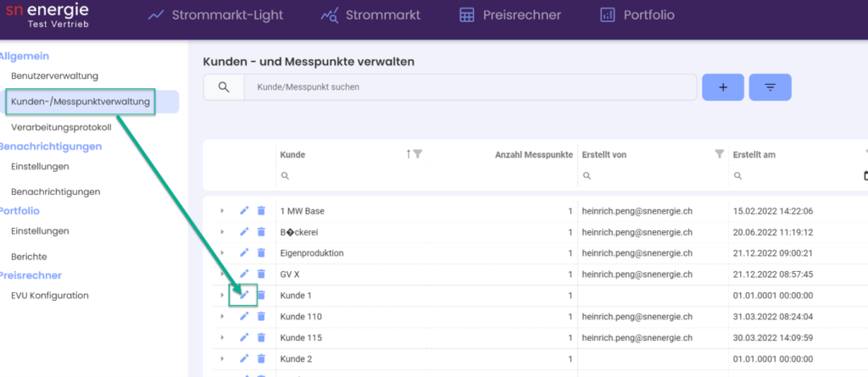
Task: Click the date 21.12.2022 09:00:21
Action: pyautogui.click(x=773, y=253)
